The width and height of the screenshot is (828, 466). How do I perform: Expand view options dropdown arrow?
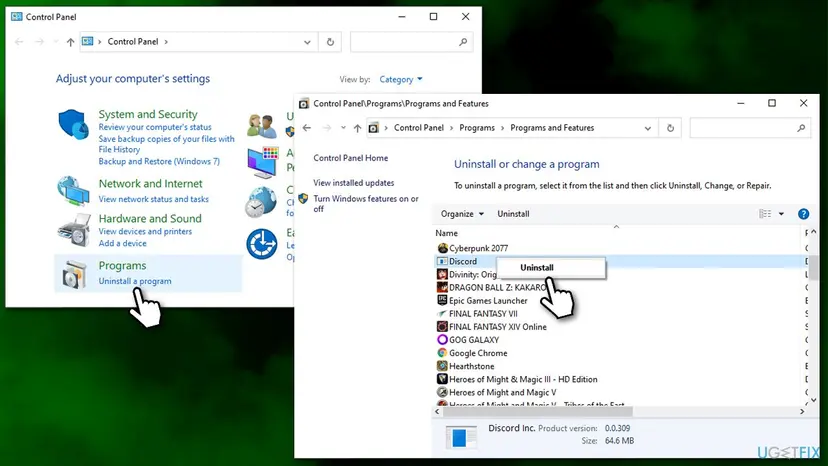click(782, 214)
